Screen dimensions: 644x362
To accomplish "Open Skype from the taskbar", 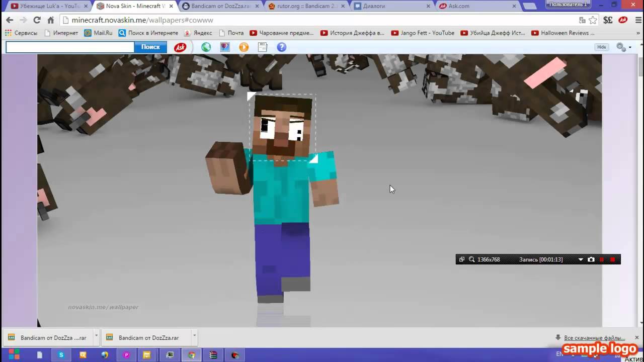I will (61, 355).
